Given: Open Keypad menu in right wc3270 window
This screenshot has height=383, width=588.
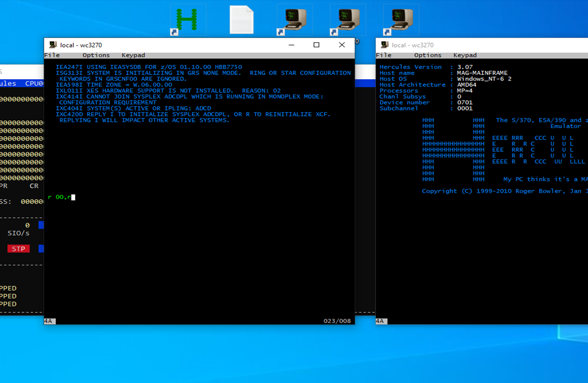Looking at the screenshot, I should click(465, 55).
